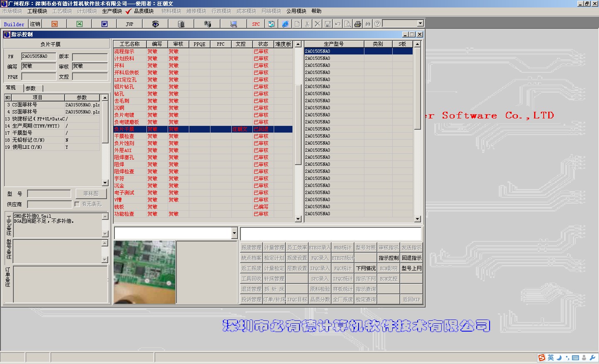599x364 pixels.
Task: Click the scissors cut icon
Action: tap(307, 24)
